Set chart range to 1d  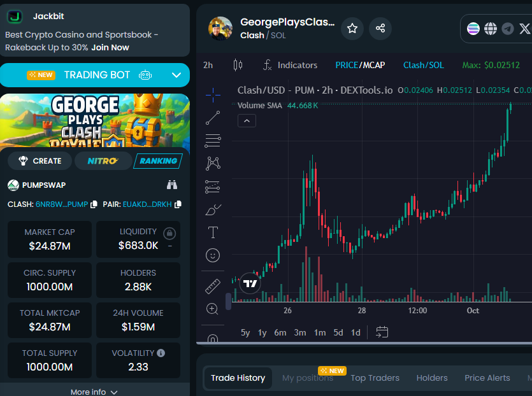356,332
